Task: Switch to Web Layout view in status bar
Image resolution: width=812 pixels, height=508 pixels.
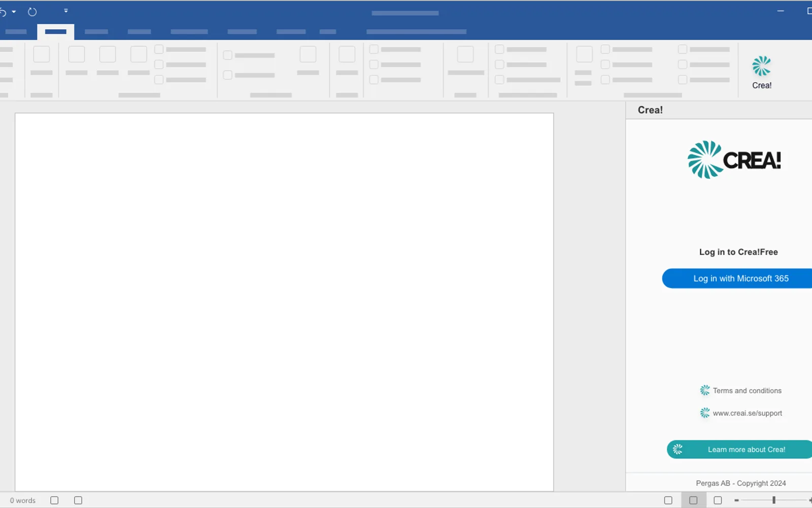Action: [x=718, y=500]
